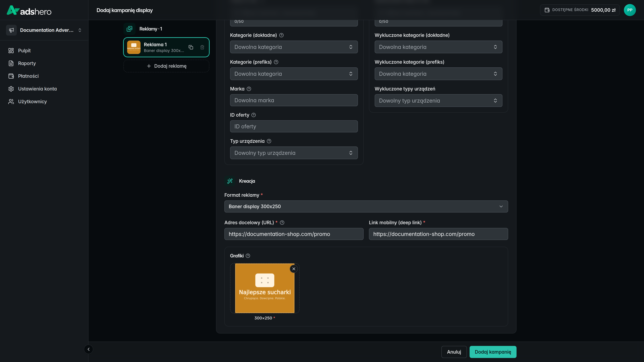Delete Reklama 1 using the trash icon
Screen dimensions: 644x362
point(202,47)
